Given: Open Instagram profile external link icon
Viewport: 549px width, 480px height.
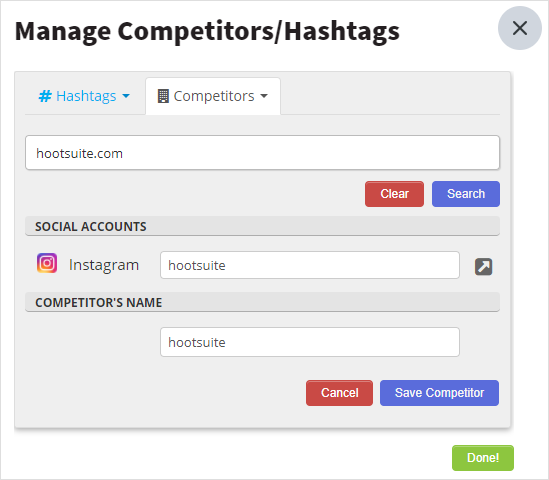Looking at the screenshot, I should tap(484, 267).
